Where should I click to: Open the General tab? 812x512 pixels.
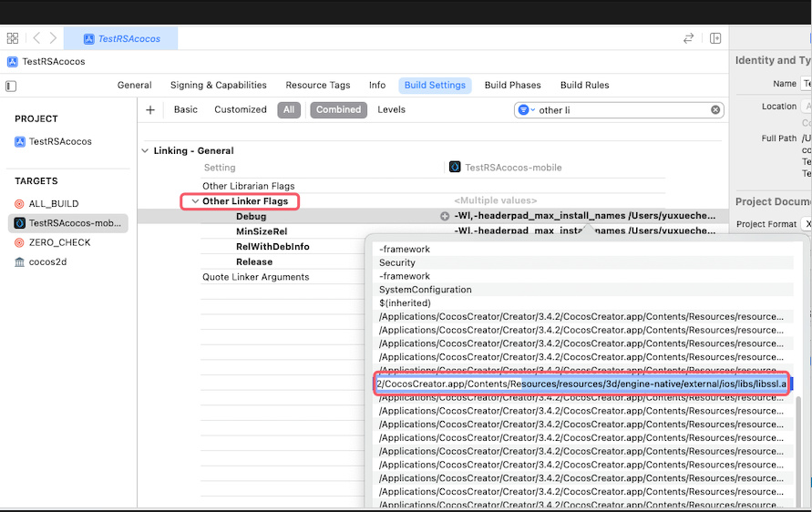pos(134,85)
